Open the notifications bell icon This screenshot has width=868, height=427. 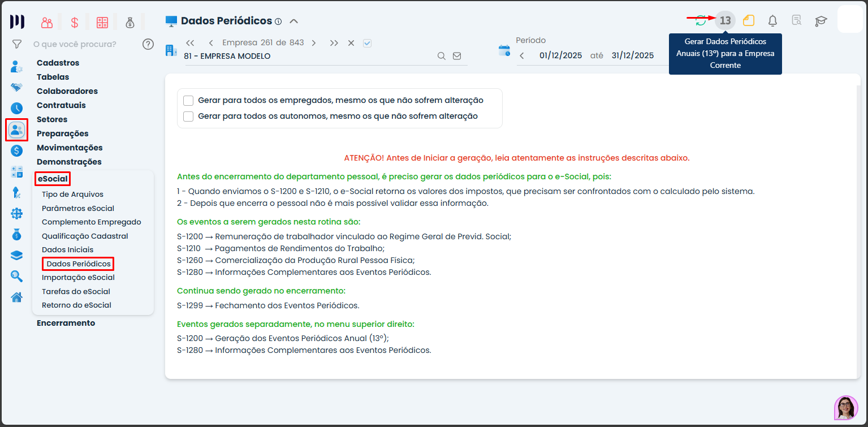(x=772, y=21)
